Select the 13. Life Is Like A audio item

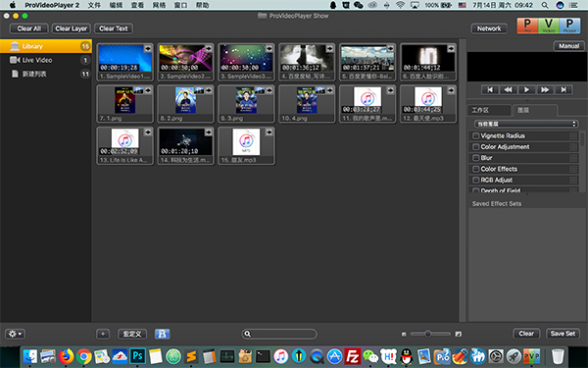(x=124, y=145)
